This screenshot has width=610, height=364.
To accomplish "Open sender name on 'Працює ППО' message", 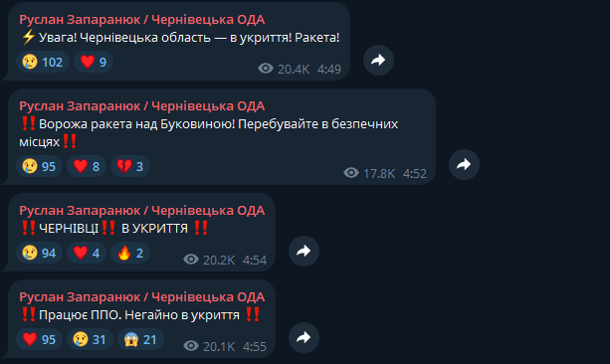I will click(142, 297).
